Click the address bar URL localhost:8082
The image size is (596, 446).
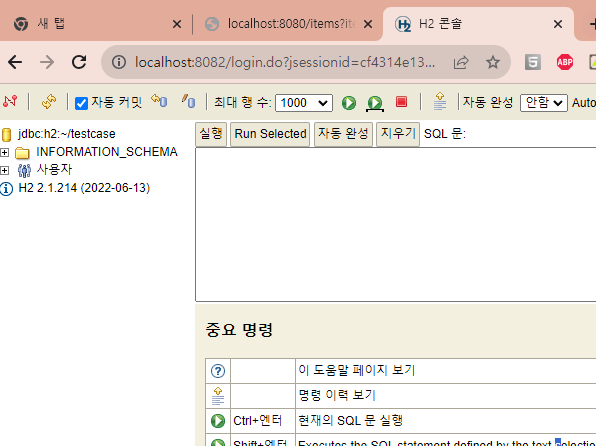(x=285, y=62)
